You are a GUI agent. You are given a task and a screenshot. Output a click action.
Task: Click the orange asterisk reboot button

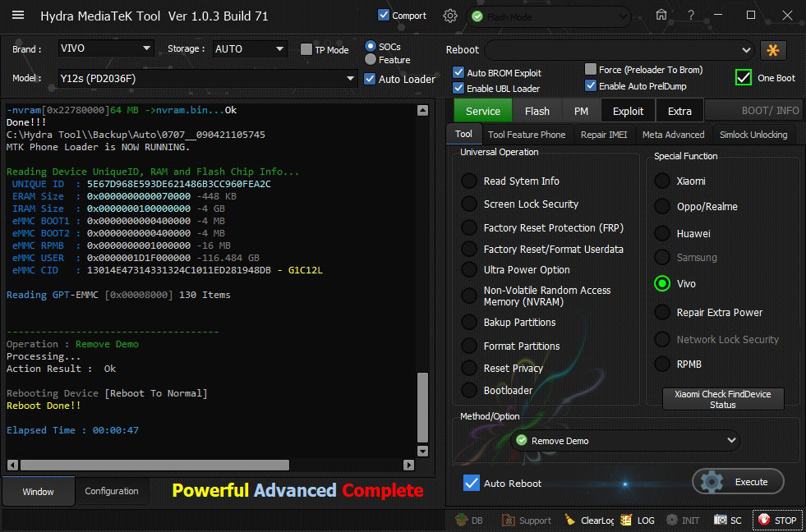(773, 50)
